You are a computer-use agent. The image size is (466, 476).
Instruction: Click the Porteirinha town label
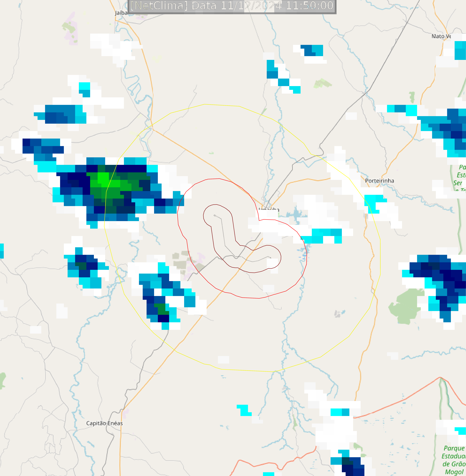pyautogui.click(x=379, y=181)
